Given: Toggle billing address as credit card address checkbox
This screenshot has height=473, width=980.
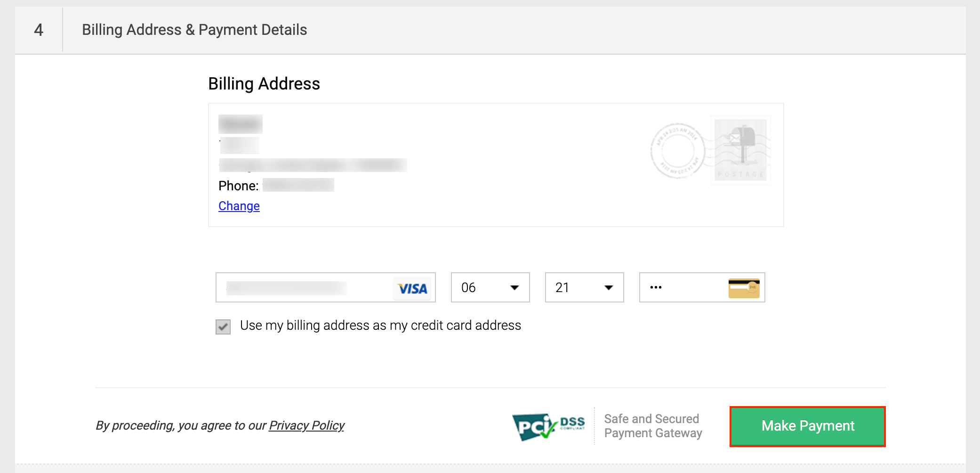Looking at the screenshot, I should click(223, 326).
